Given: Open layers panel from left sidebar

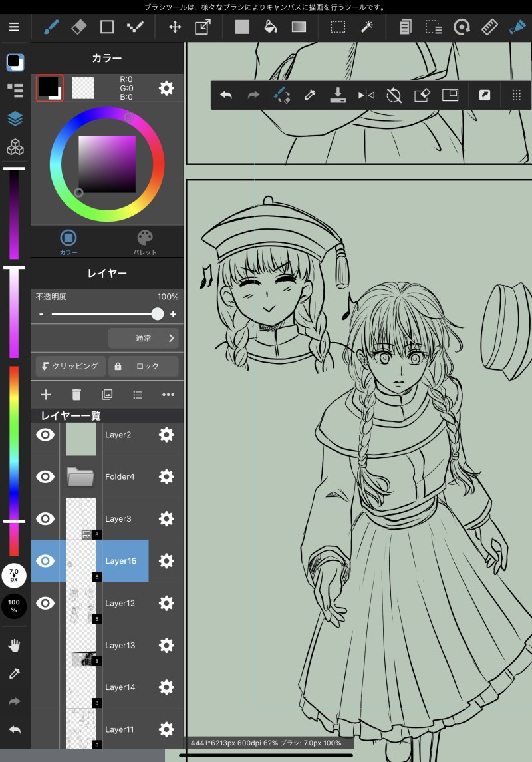Looking at the screenshot, I should point(15,118).
